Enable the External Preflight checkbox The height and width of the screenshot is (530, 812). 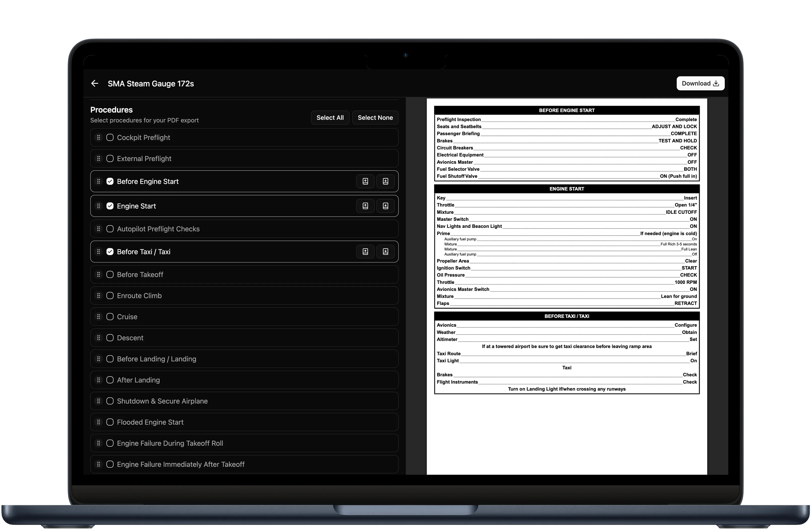coord(110,158)
